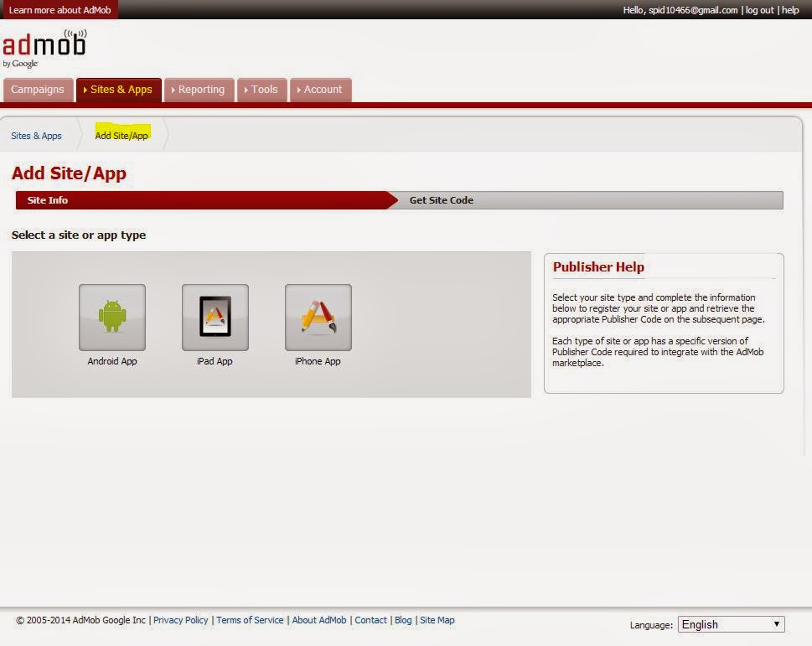Open the Privacy Policy link
This screenshot has height=646, width=812.
[x=181, y=620]
